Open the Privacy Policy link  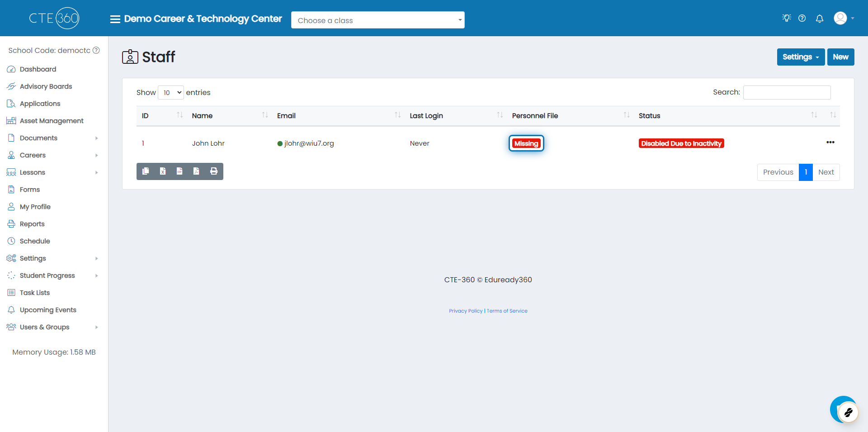(x=465, y=311)
